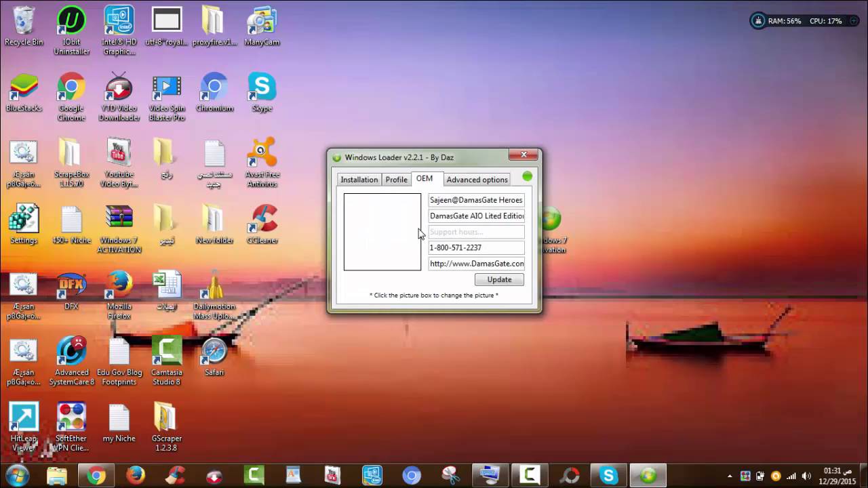Viewport: 868px width, 488px height.
Task: Switch to Chrome in the taskbar
Action: coord(96,475)
